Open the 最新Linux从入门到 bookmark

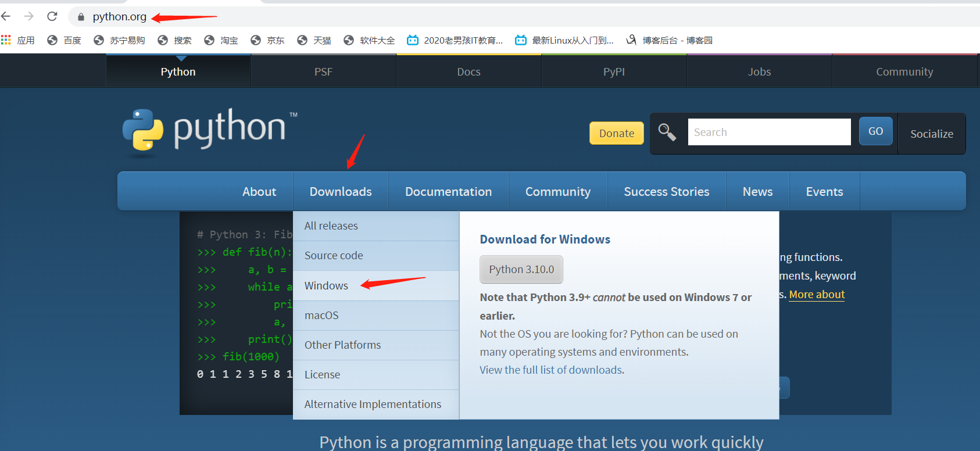(564, 40)
